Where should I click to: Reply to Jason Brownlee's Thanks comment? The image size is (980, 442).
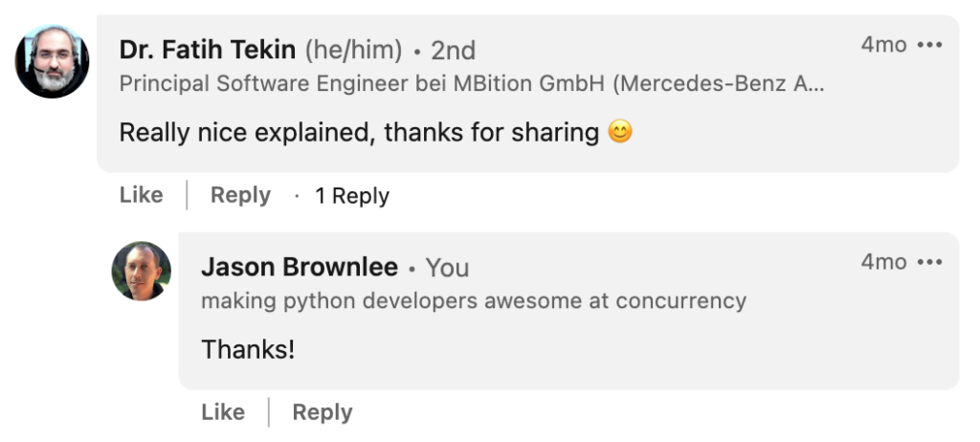pos(322,412)
